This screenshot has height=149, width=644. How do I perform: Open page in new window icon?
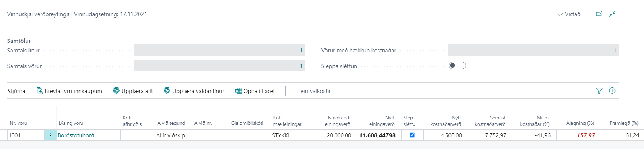coord(599,14)
